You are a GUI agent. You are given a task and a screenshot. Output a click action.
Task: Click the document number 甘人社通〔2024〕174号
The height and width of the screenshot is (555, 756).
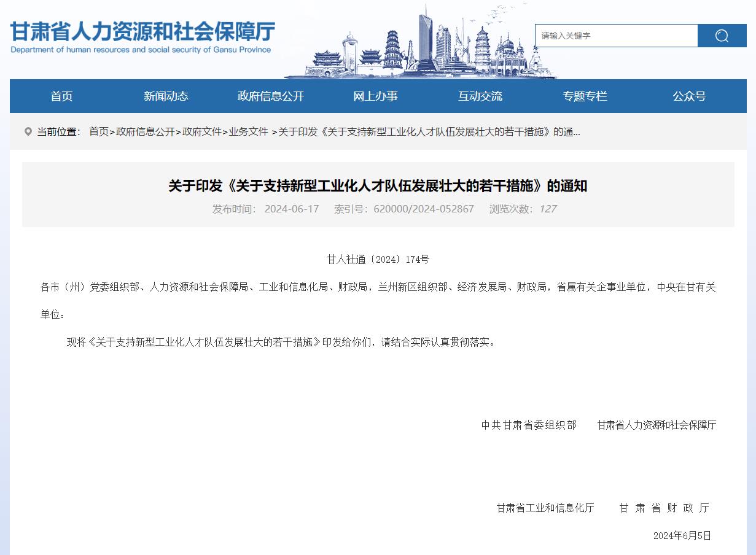(x=378, y=259)
